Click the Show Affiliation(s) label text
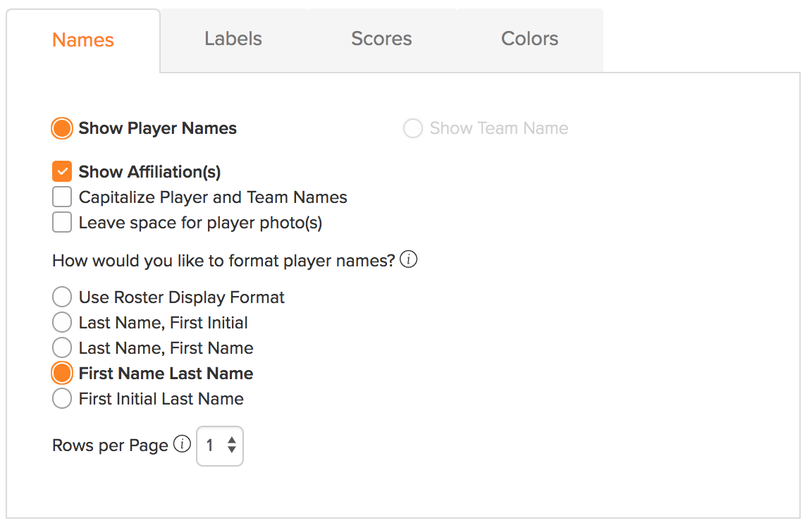 pos(149,172)
